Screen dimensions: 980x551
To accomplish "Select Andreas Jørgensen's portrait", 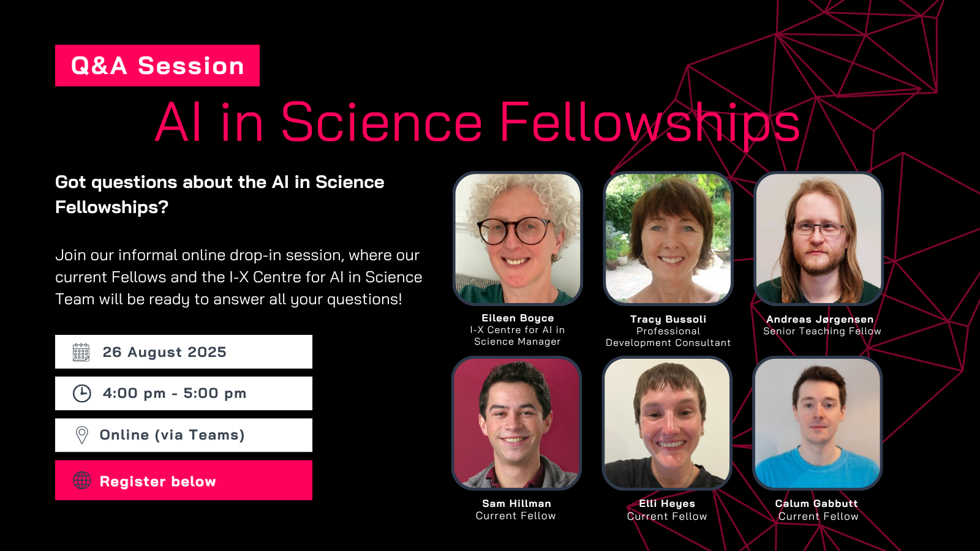I will [x=818, y=238].
